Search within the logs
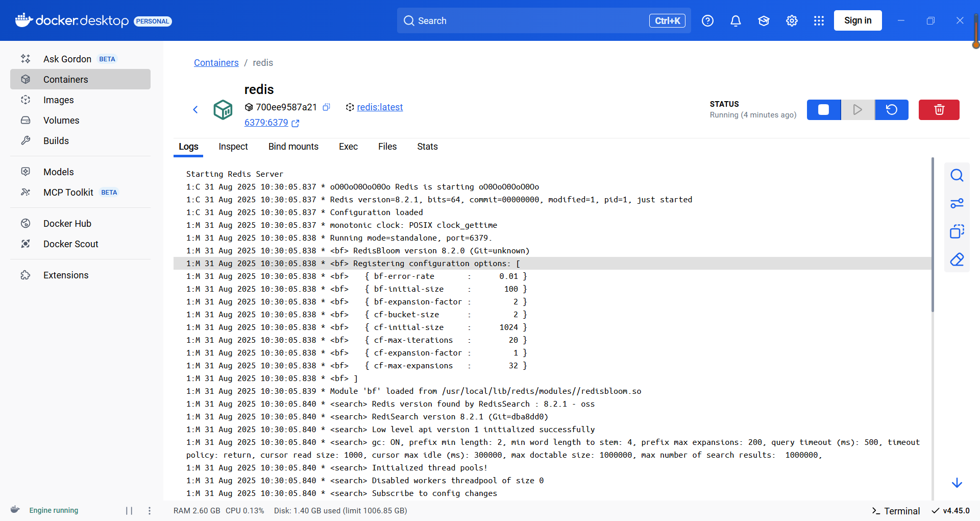 957,176
